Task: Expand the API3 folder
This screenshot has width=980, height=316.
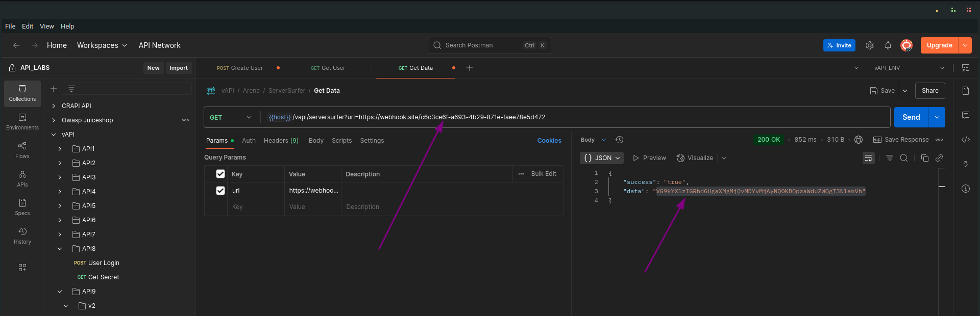Action: point(60,177)
